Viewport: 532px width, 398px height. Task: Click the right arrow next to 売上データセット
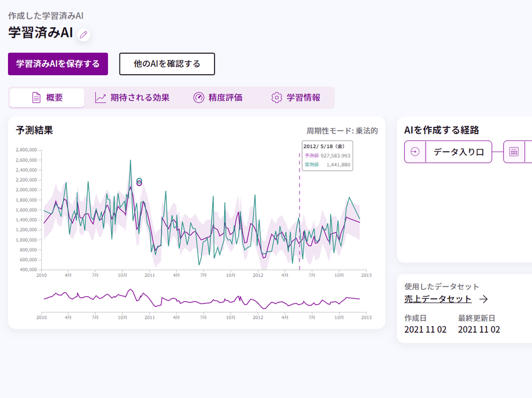click(x=483, y=299)
